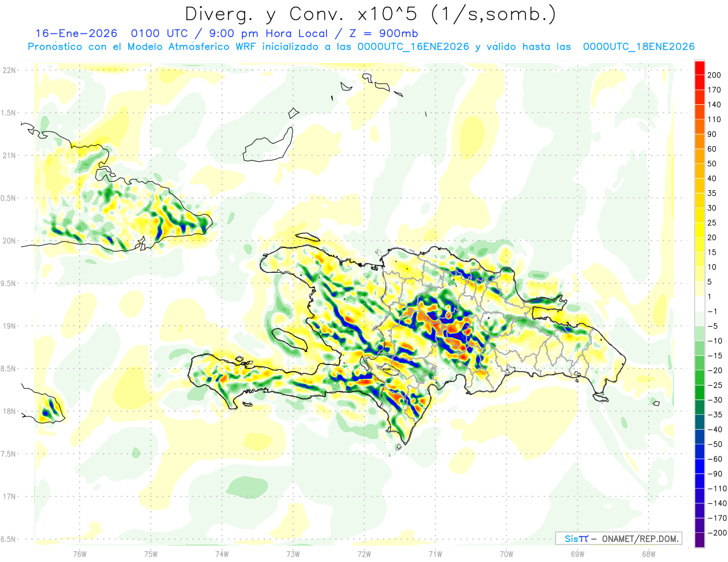Click the '74W' longitude axis label
The image size is (728, 562).
(222, 554)
